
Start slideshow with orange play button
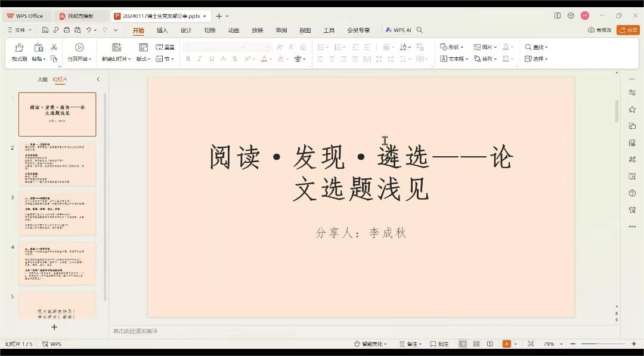(x=507, y=343)
